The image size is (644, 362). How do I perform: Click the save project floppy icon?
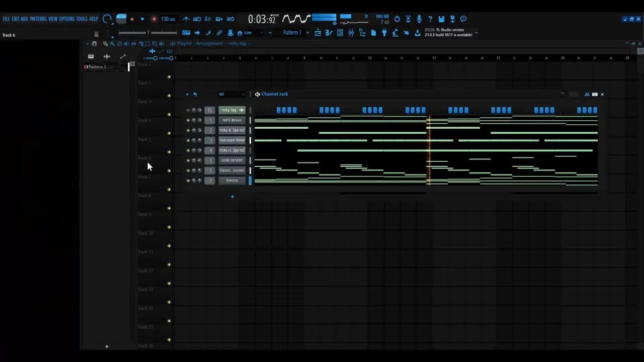(441, 19)
